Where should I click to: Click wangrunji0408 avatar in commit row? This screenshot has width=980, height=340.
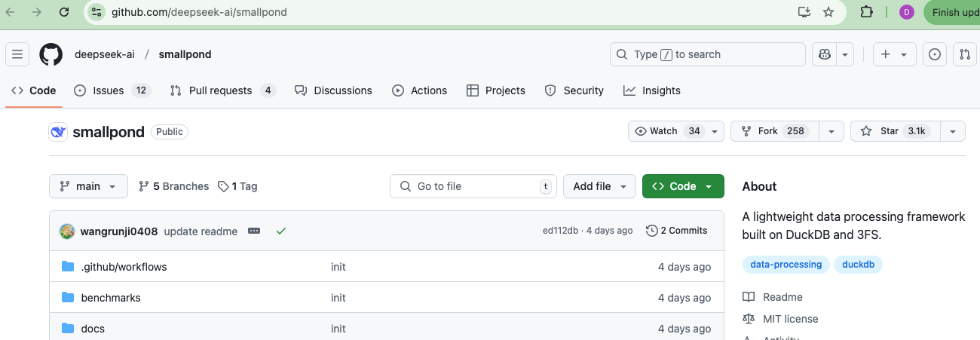point(67,231)
